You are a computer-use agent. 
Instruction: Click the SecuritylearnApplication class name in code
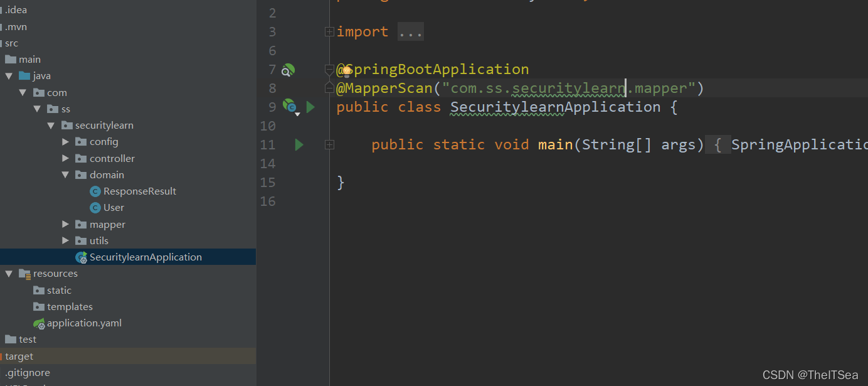click(555, 107)
